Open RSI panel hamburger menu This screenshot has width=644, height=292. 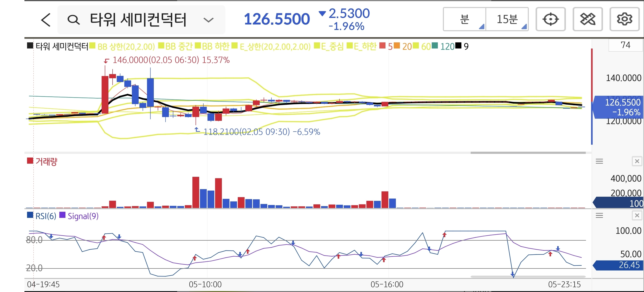tap(599, 215)
